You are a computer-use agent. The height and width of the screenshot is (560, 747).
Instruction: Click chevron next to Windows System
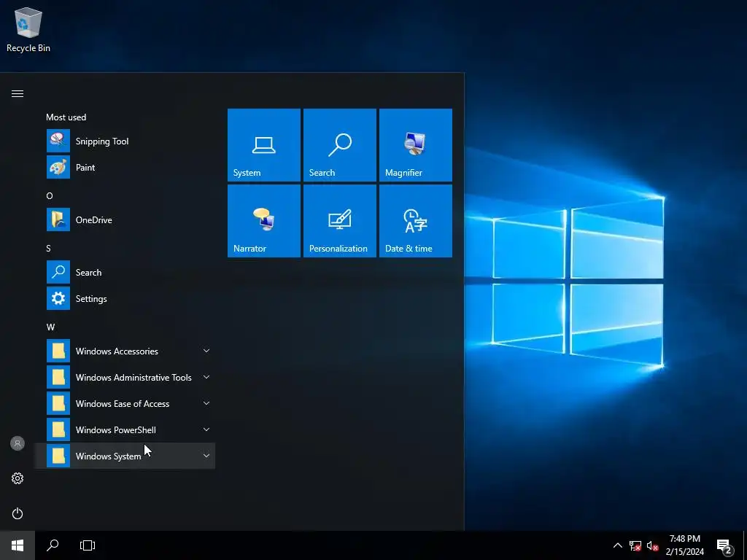coord(206,456)
